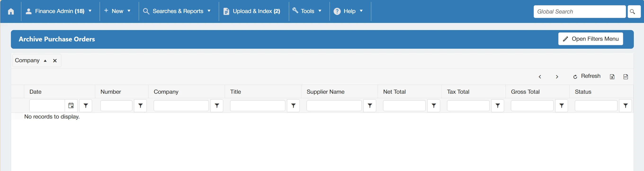The width and height of the screenshot is (644, 171).
Task: Export the grid to CSV
Action: click(626, 77)
